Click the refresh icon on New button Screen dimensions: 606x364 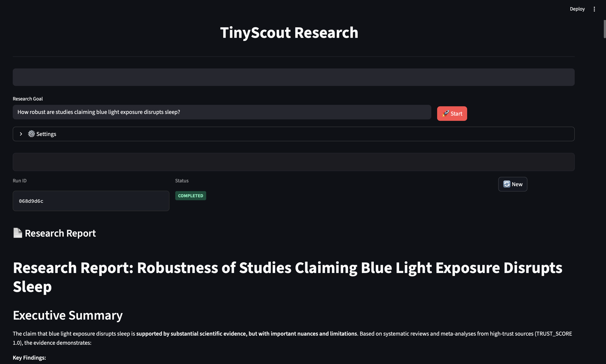coord(507,184)
